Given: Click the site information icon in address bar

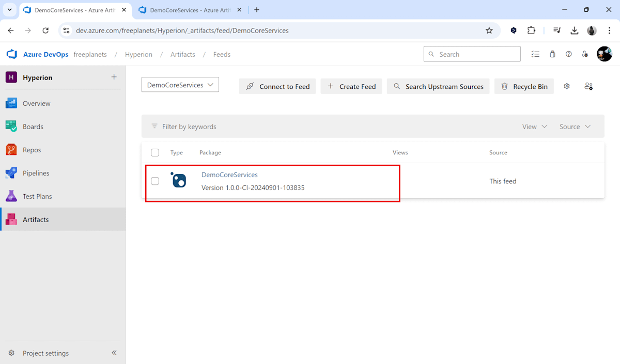Looking at the screenshot, I should (x=66, y=30).
